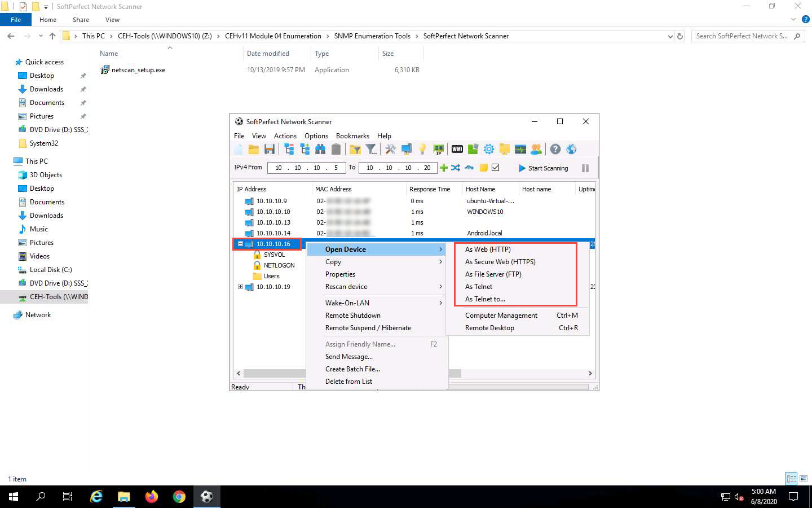812x508 pixels.
Task: Click the pause scanning icon
Action: (585, 168)
